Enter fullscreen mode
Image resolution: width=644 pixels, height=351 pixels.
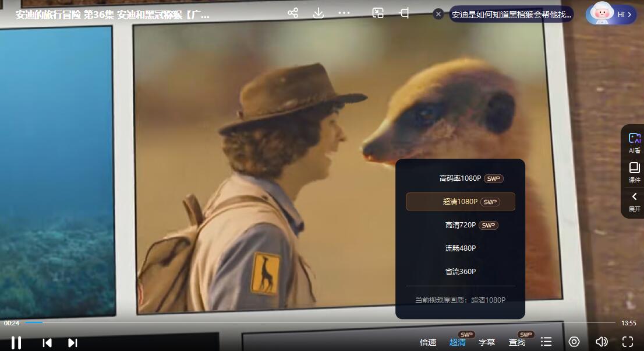click(x=628, y=342)
